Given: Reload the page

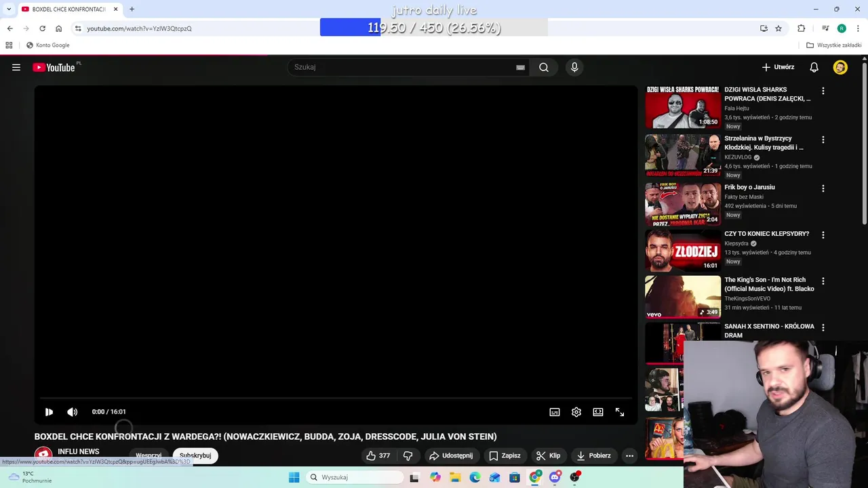Looking at the screenshot, I should 42,28.
